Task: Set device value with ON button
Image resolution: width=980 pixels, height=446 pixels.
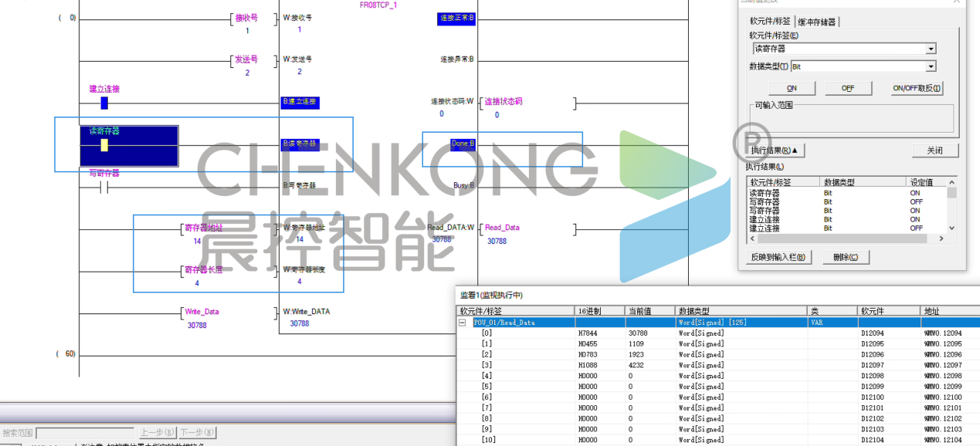Action: click(x=792, y=88)
